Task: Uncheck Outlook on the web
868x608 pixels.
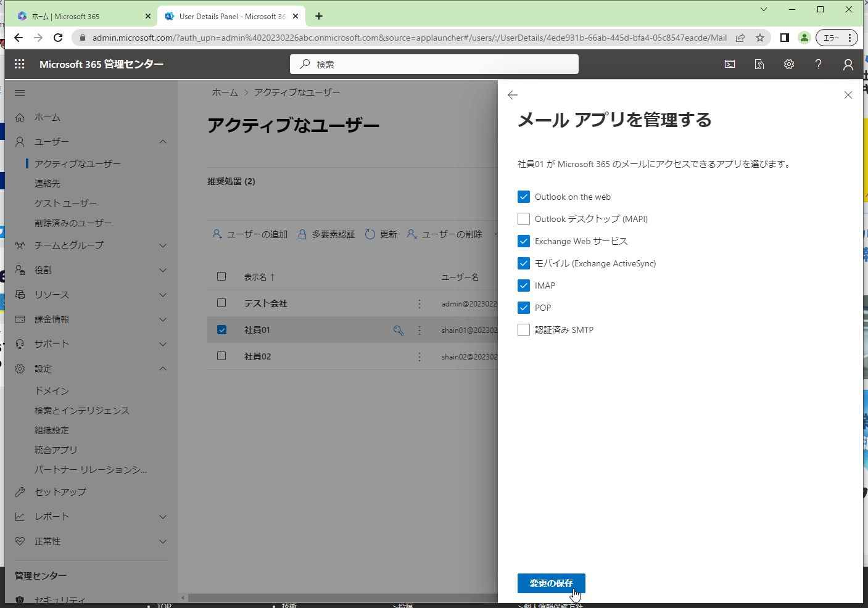Action: point(524,197)
